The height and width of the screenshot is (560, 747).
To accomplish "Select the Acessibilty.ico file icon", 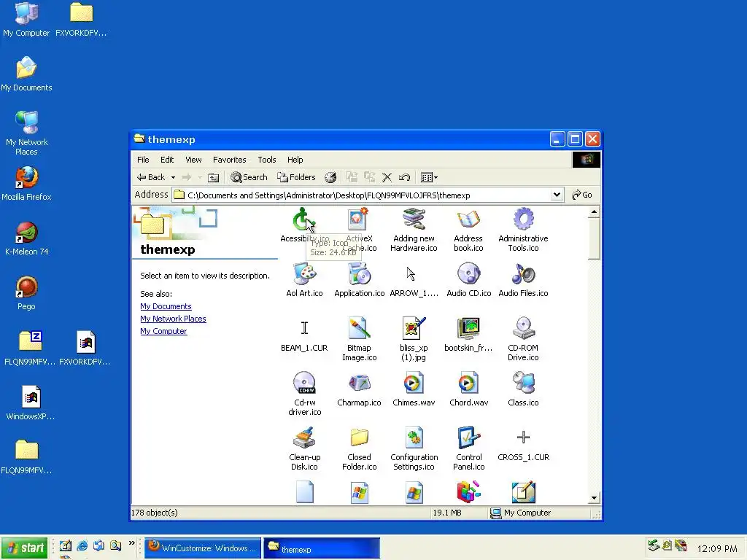I will coord(303,219).
